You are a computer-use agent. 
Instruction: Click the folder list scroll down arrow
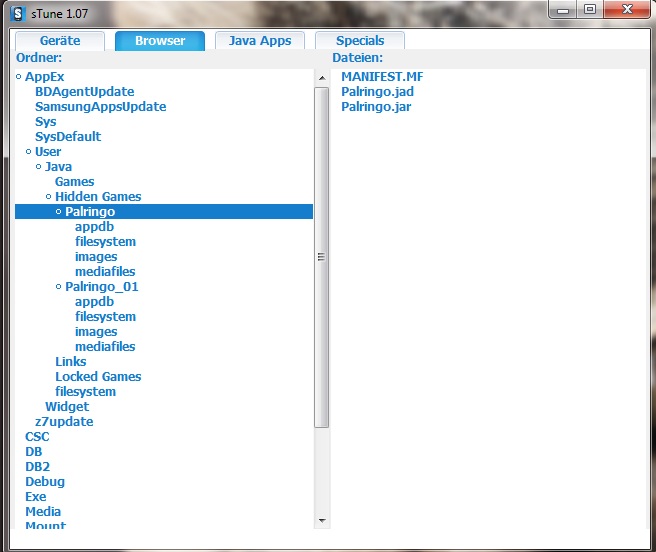pos(322,521)
